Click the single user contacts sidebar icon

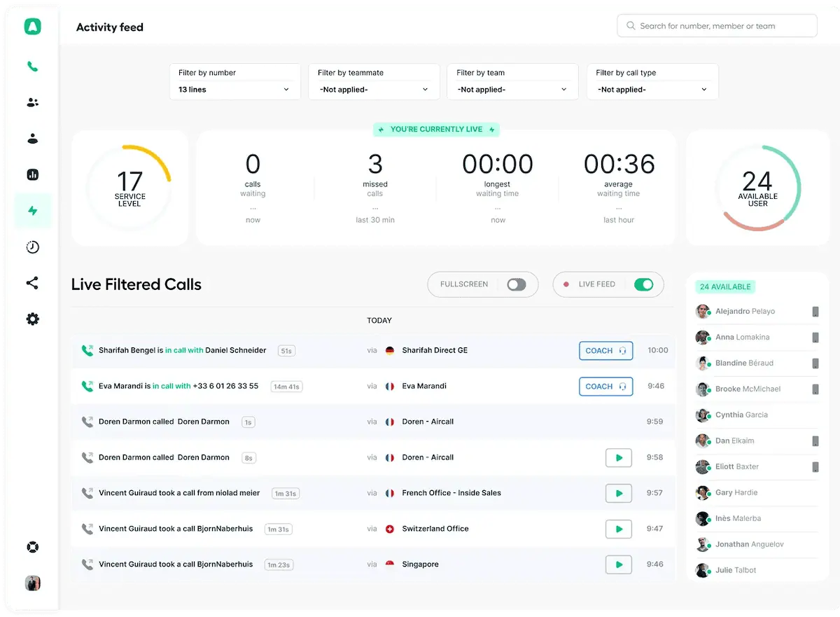click(32, 139)
